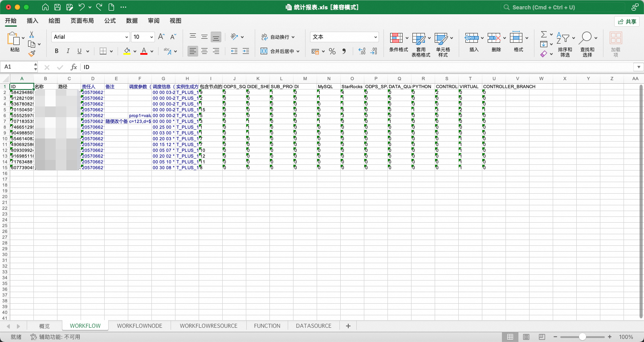The image size is (644, 342).
Task: Switch to WORKFLOWNODE sheet tab
Action: pyautogui.click(x=139, y=326)
